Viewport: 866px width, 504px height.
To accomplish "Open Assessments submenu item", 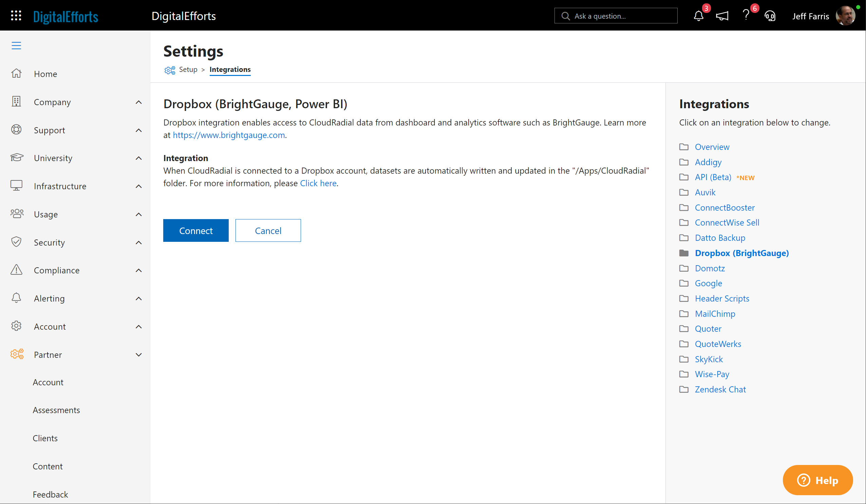I will [x=56, y=410].
